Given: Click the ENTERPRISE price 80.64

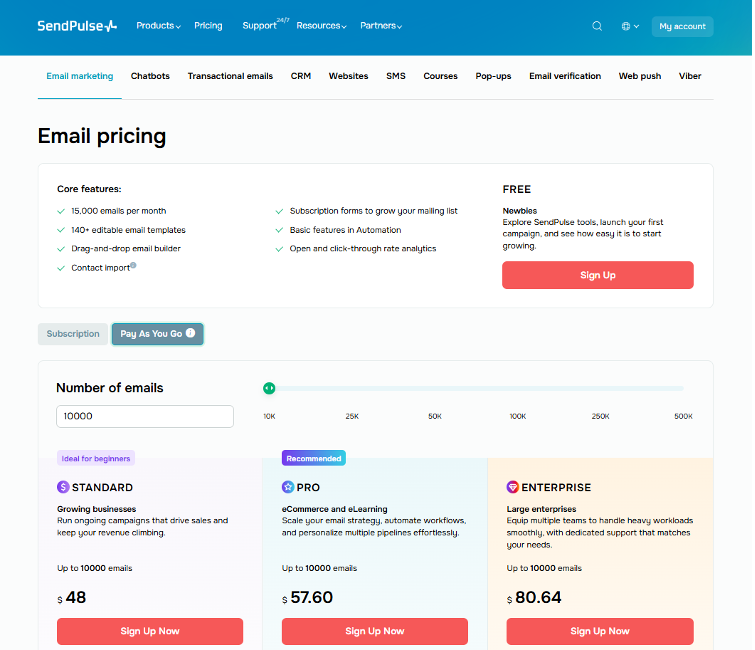Looking at the screenshot, I should click(534, 598).
